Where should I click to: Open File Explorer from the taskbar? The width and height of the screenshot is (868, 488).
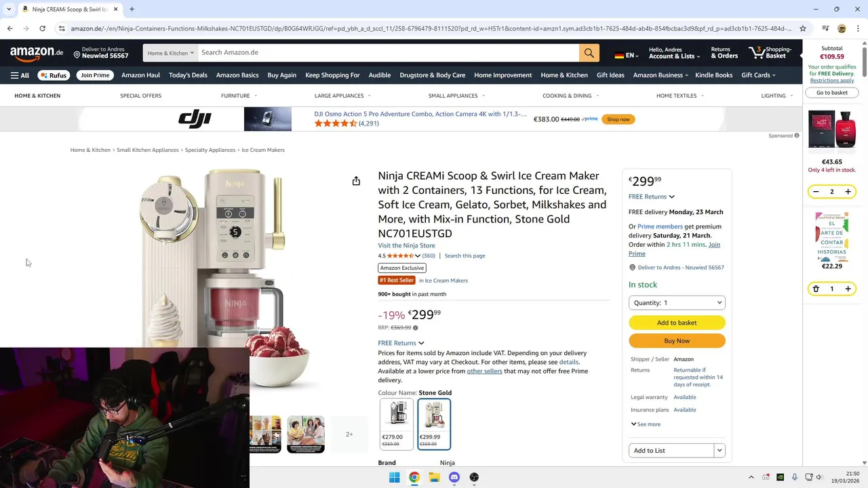click(434, 477)
